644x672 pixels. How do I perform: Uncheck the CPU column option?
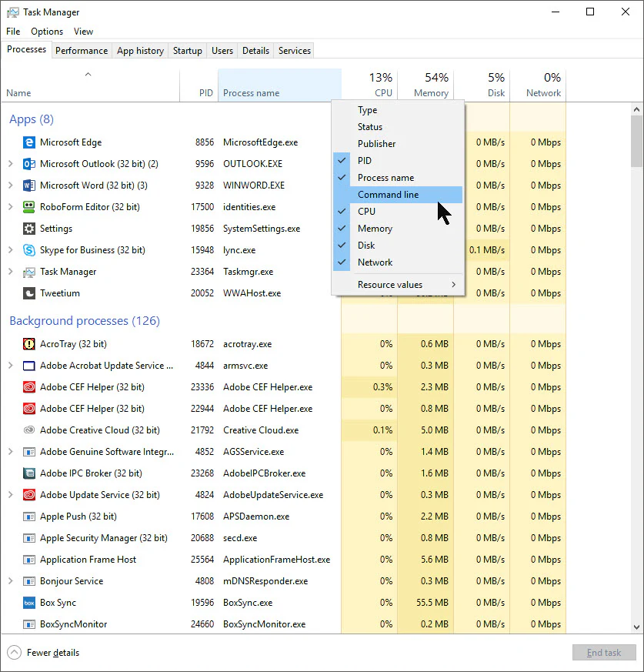(x=398, y=211)
